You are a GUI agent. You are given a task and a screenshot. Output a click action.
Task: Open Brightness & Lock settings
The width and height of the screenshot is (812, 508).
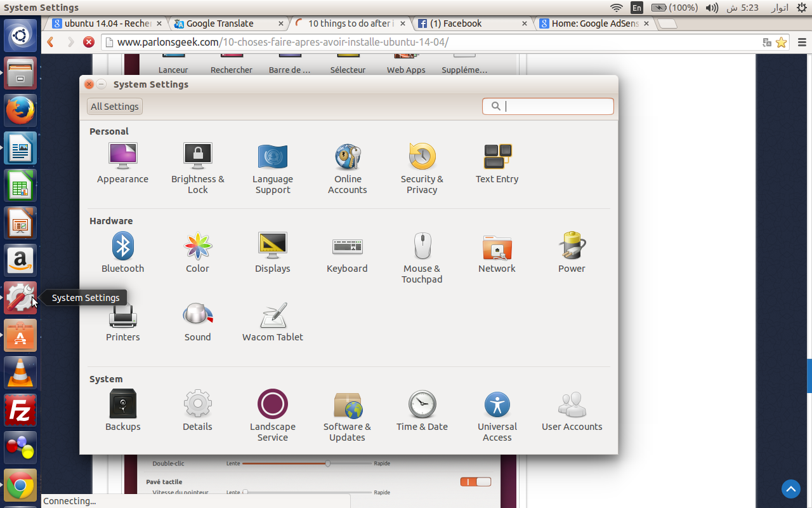pyautogui.click(x=197, y=169)
